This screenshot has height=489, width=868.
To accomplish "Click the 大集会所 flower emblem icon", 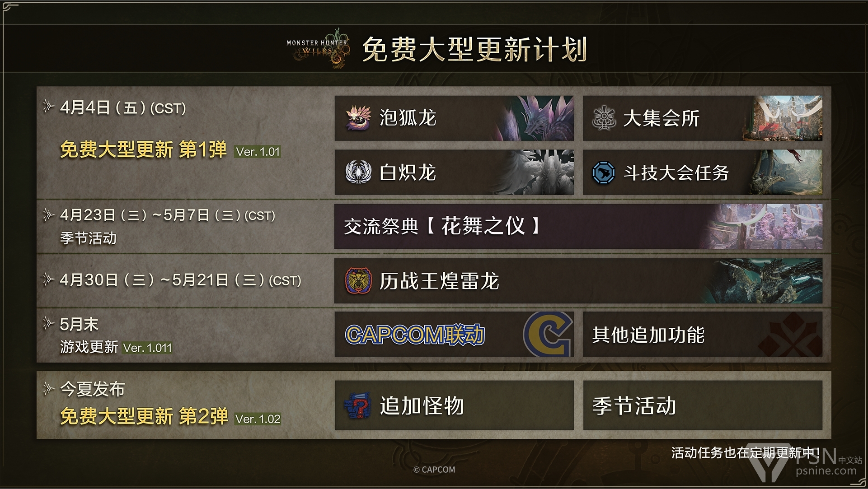I will pyautogui.click(x=604, y=118).
